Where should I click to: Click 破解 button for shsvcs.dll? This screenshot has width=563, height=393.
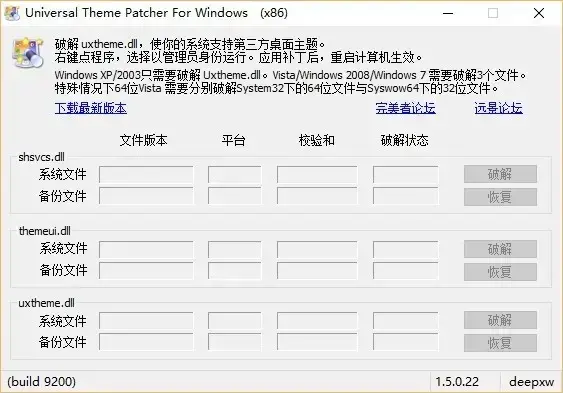(x=500, y=174)
